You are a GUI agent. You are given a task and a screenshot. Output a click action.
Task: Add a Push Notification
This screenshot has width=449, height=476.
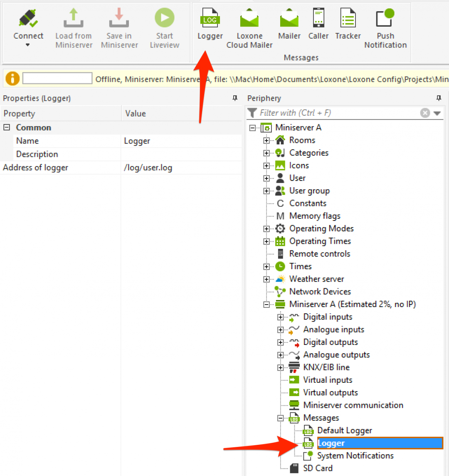tap(385, 19)
